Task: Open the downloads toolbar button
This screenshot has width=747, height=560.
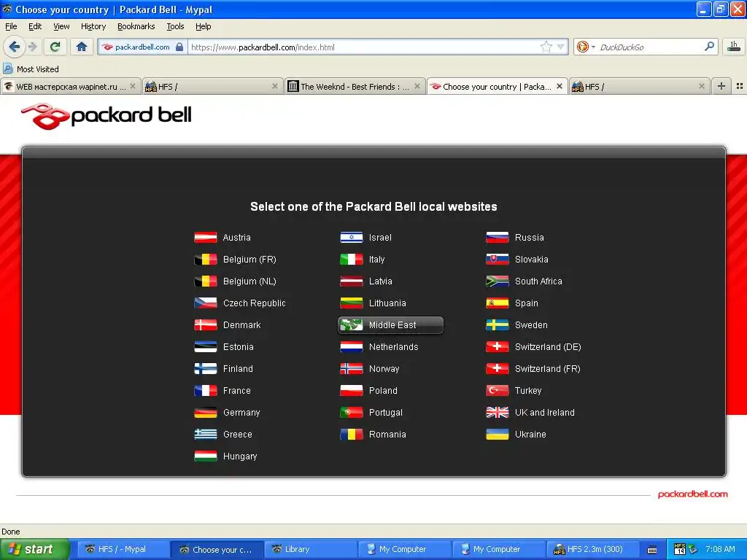Action: (734, 47)
